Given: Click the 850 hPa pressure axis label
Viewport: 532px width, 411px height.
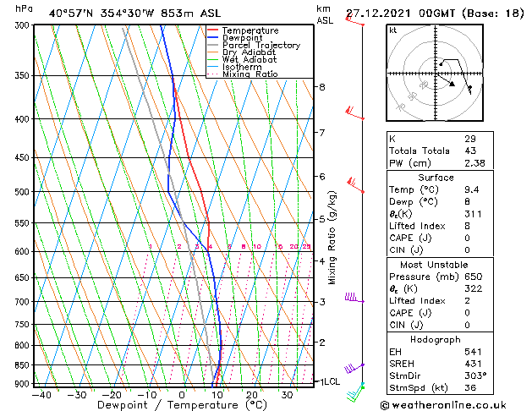Looking at the screenshot, I should click(x=22, y=365).
